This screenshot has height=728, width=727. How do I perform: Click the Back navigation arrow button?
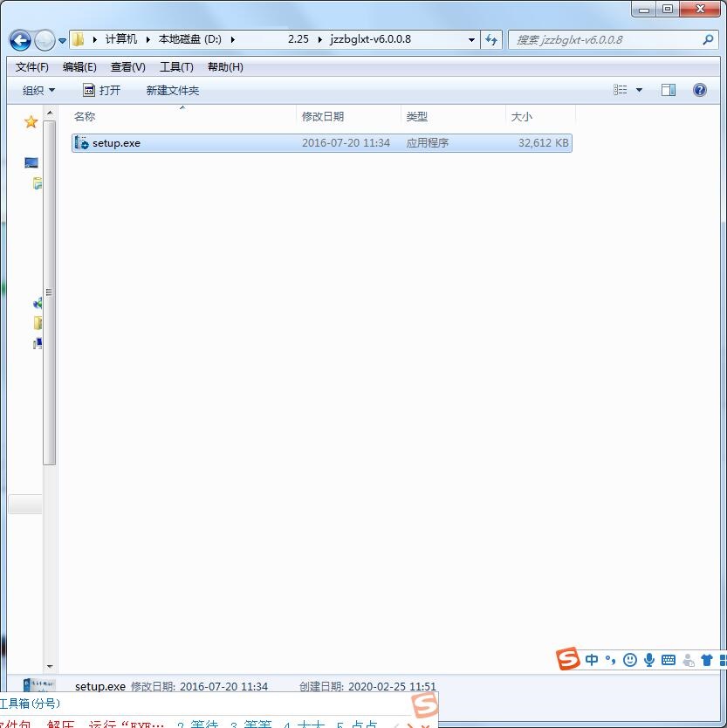tap(20, 40)
